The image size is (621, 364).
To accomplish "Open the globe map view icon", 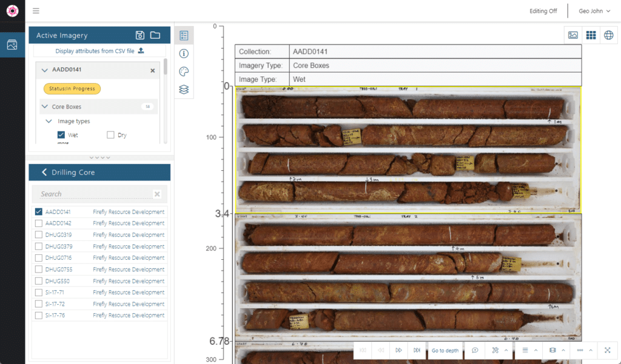I will point(608,35).
